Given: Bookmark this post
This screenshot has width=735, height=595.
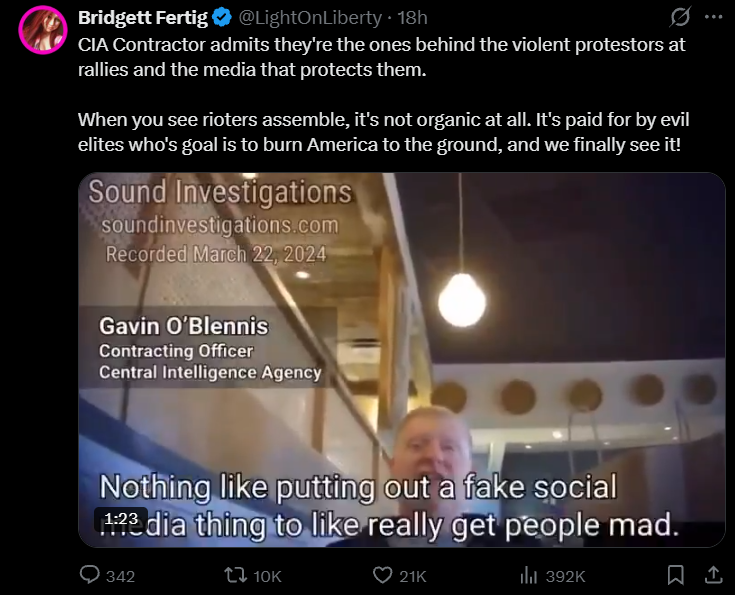Looking at the screenshot, I should (675, 575).
